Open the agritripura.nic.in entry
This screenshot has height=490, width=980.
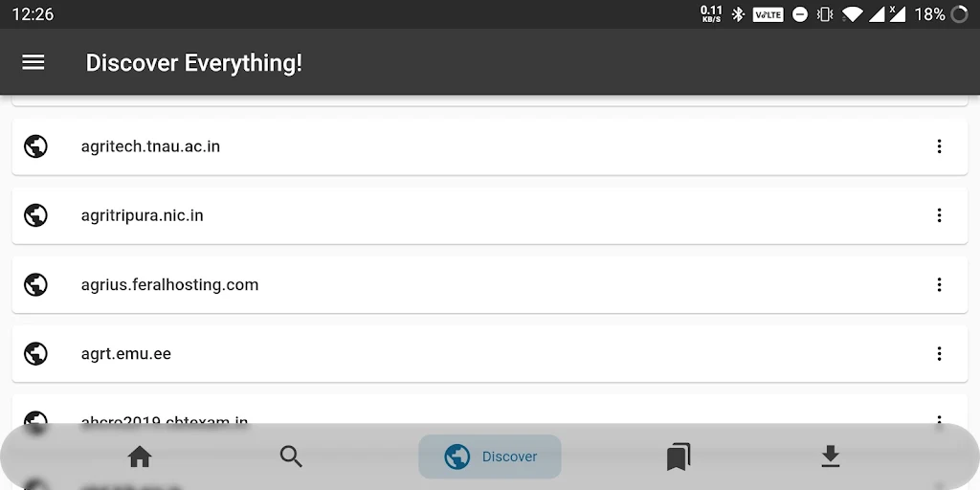click(142, 215)
